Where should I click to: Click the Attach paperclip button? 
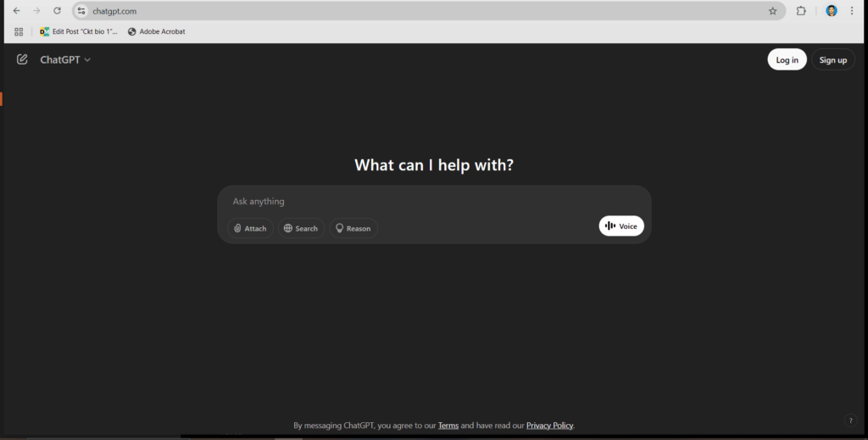[x=250, y=228]
